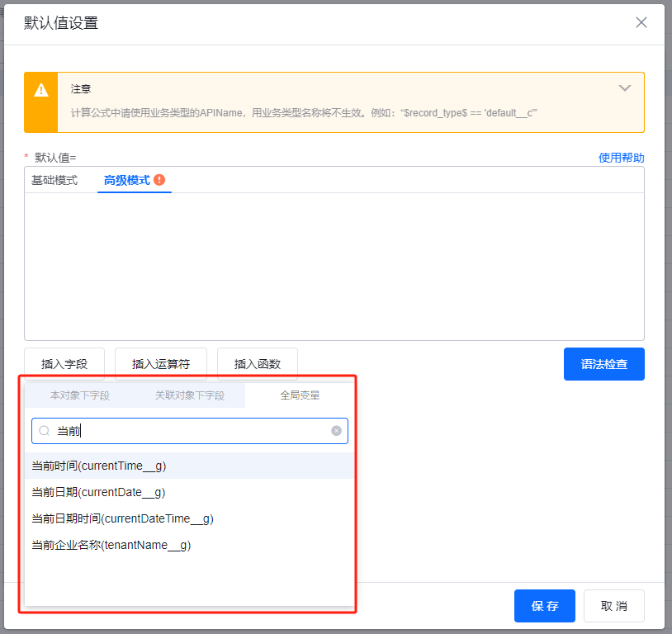The image size is (672, 634).
Task: Click the 插入函数 button
Action: point(257,364)
